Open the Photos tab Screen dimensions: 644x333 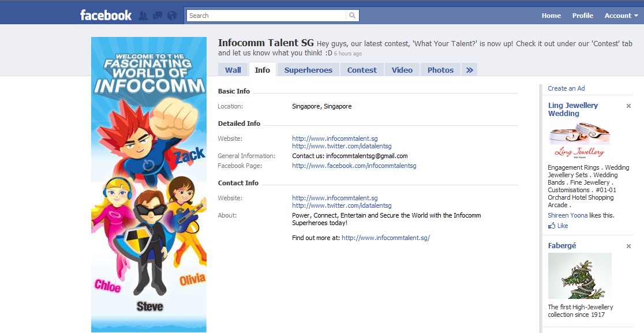pos(440,70)
